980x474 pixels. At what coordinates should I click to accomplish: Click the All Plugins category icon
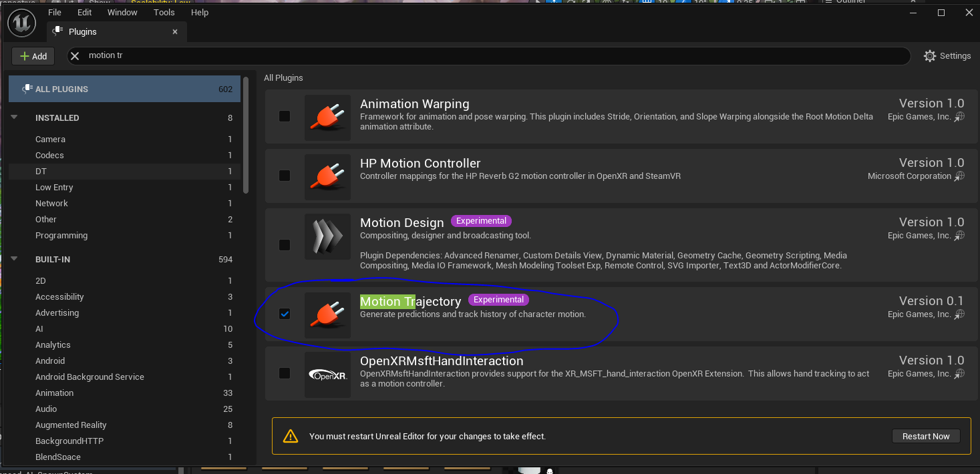[27, 89]
